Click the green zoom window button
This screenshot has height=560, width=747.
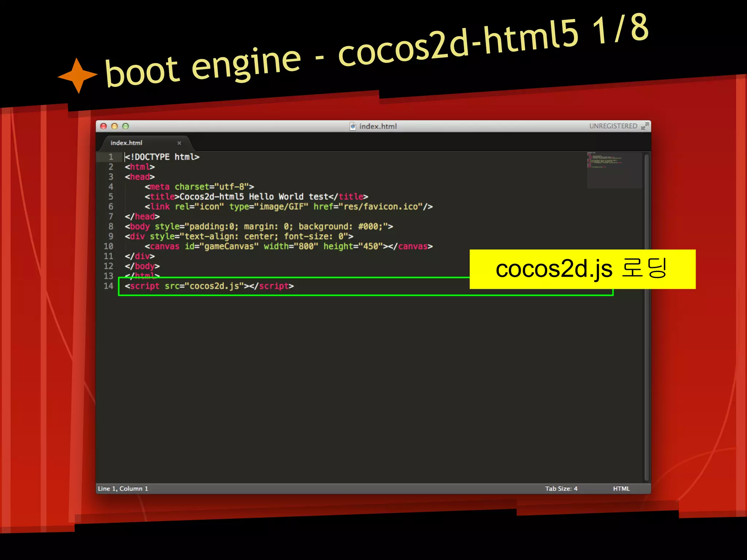point(125,126)
